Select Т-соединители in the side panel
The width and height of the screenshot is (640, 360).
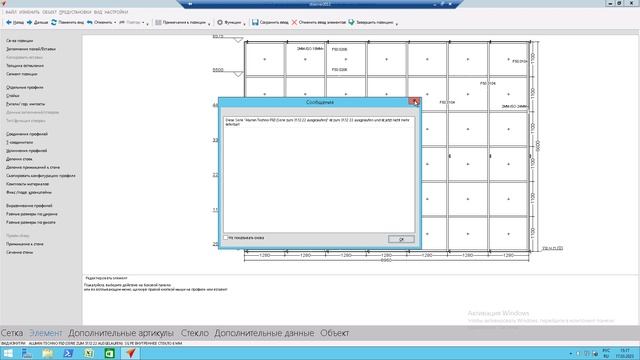(x=20, y=142)
